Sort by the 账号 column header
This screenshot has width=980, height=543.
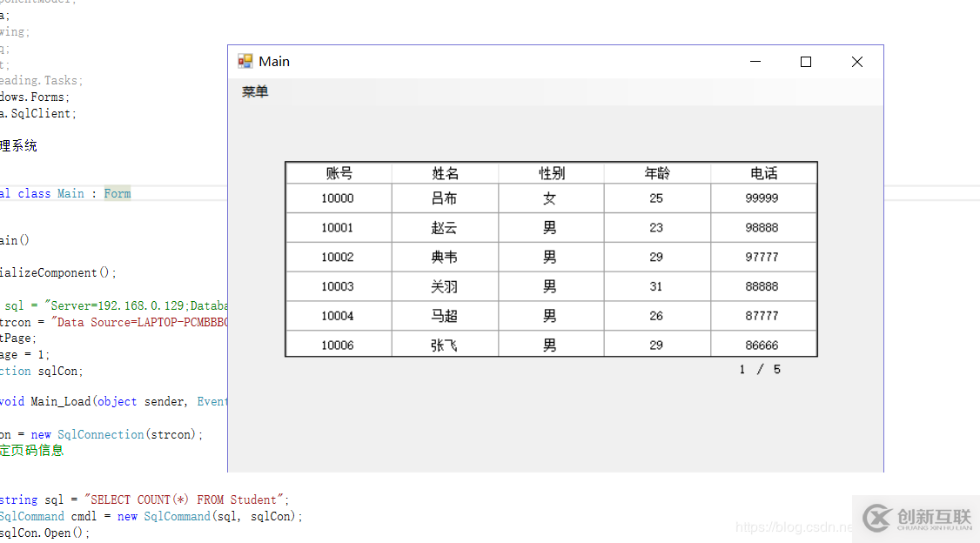338,172
